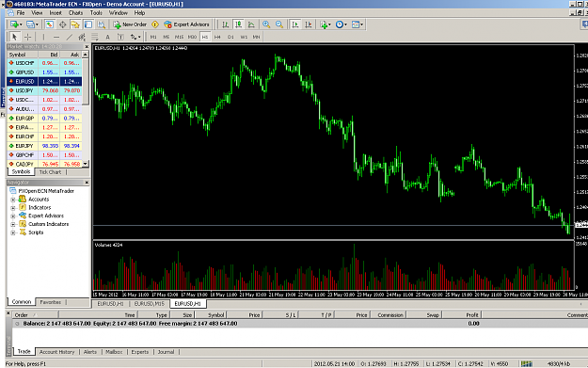This screenshot has width=588, height=368.
Task: Select the Text tool labeled A
Action: pos(107,37)
